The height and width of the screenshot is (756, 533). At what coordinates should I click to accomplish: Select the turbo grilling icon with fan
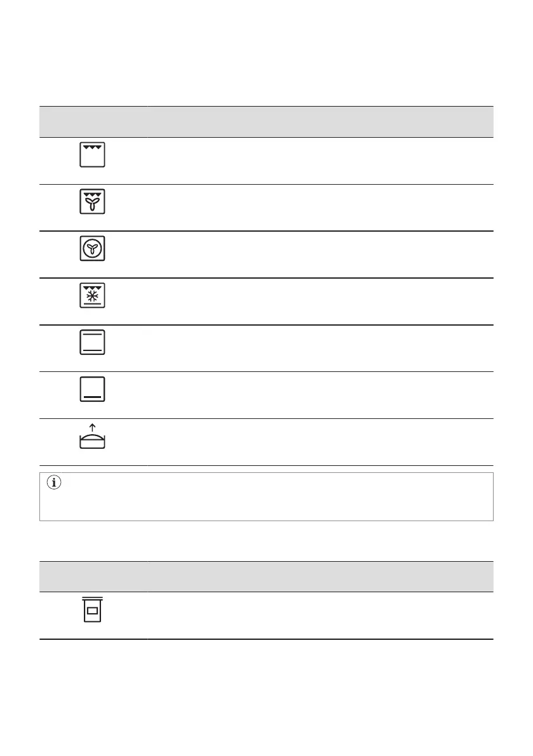[93, 201]
